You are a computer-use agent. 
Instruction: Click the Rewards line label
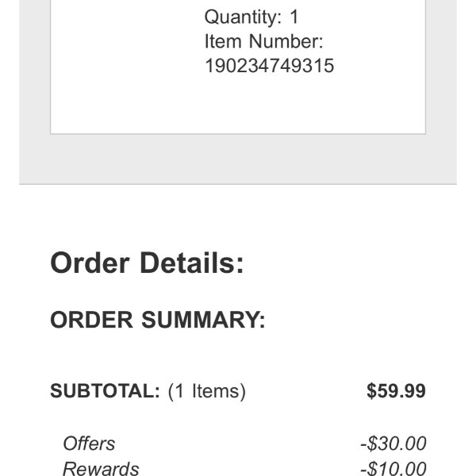point(101,468)
